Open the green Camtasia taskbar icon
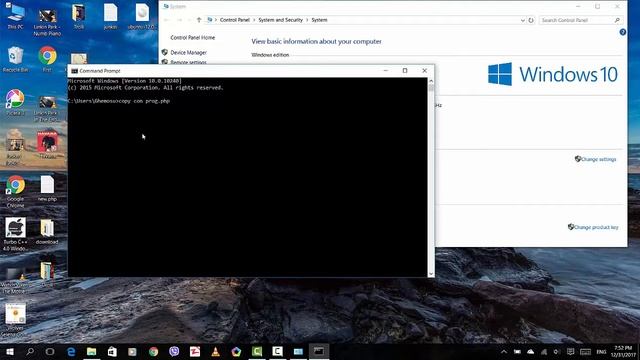This screenshot has width=640, height=360. coord(257,351)
